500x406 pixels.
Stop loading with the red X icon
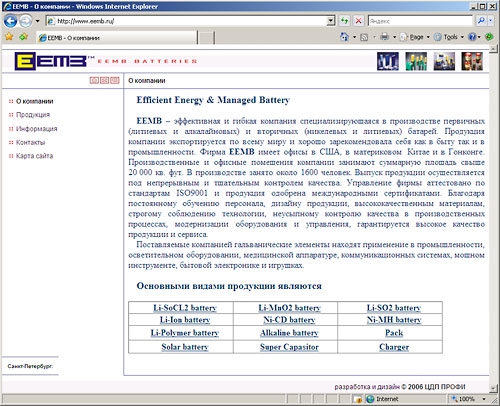click(x=358, y=21)
